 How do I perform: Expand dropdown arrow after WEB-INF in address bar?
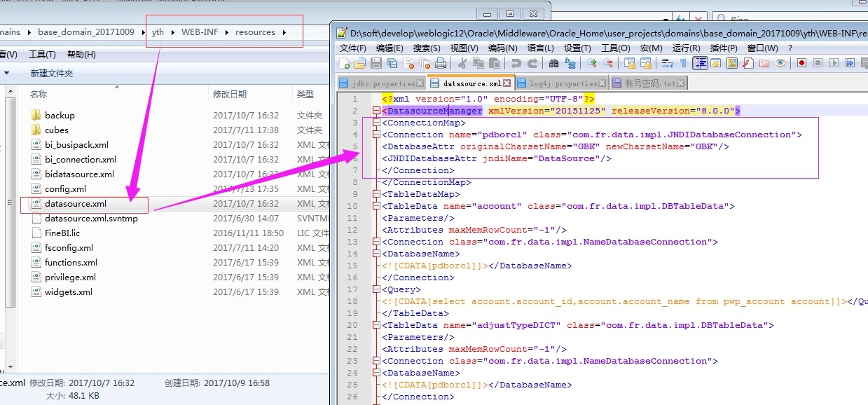coord(226,32)
